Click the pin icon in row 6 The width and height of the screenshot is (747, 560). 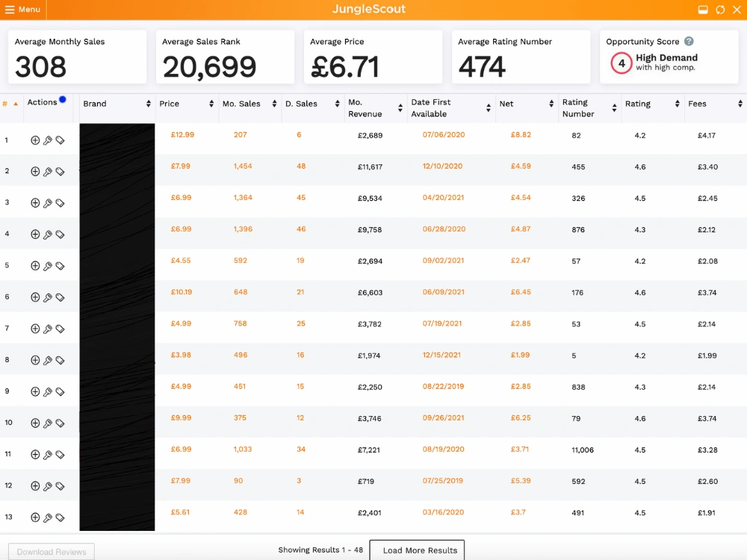[48, 297]
